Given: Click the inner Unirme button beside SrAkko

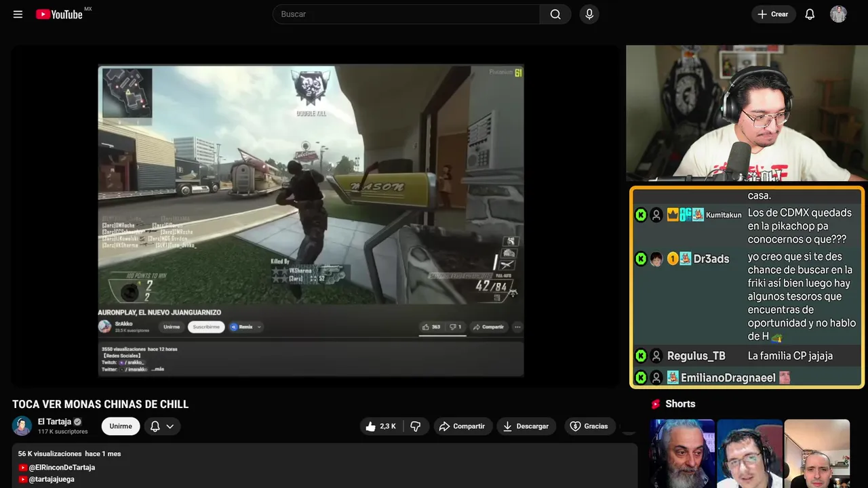Looking at the screenshot, I should pos(172,327).
